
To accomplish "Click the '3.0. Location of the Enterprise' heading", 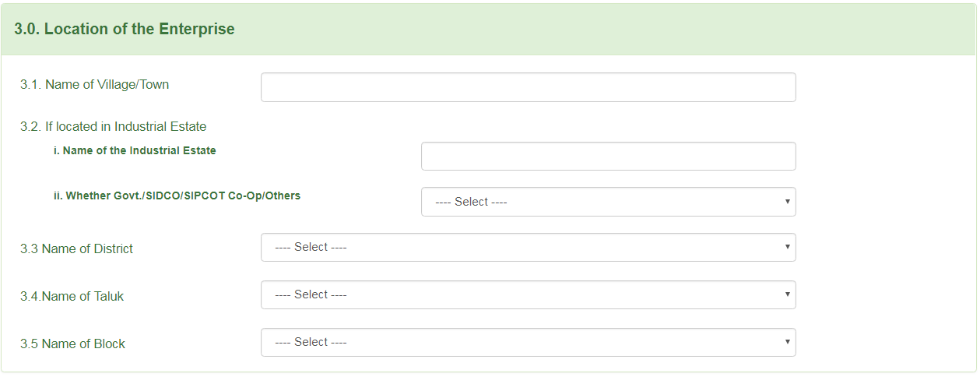I will tap(125, 29).
